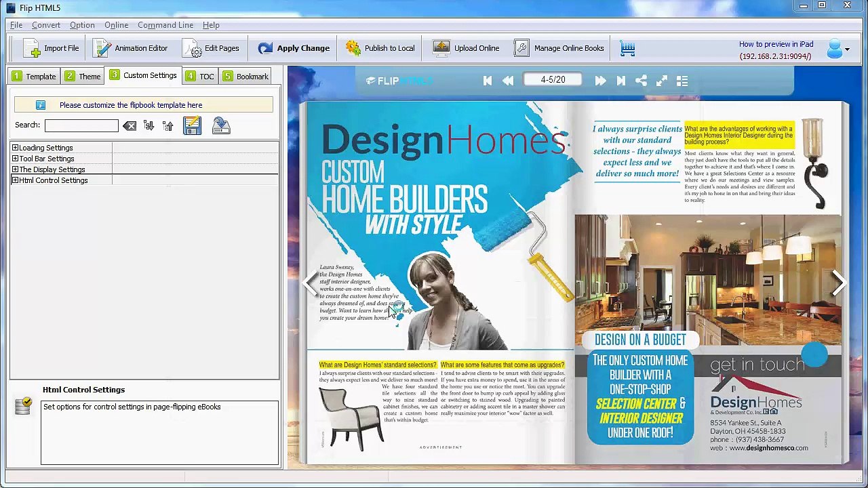Screen dimensions: 868x488
Task: Click the database icon beside the description
Action: coord(23,405)
